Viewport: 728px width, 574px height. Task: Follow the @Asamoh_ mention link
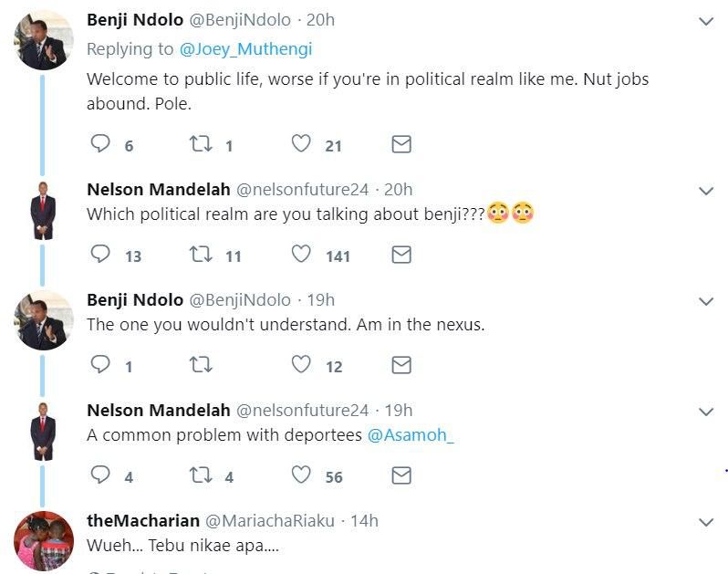(x=411, y=435)
